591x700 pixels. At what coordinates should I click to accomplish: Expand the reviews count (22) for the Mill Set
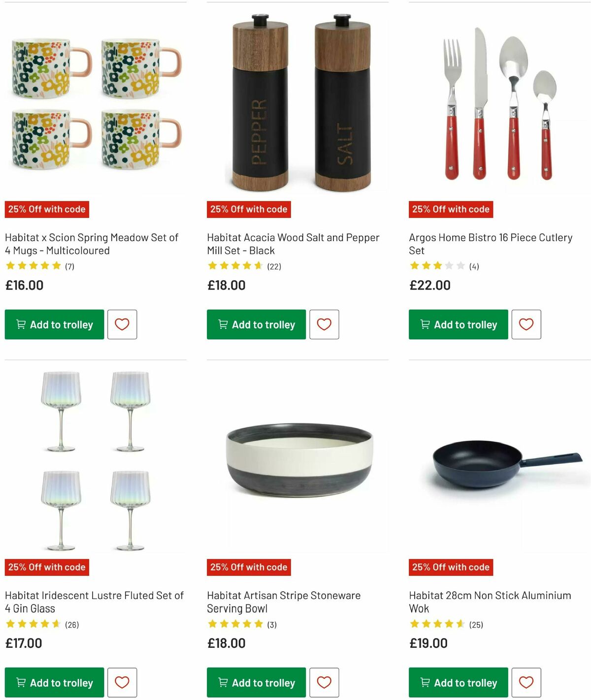click(x=274, y=266)
